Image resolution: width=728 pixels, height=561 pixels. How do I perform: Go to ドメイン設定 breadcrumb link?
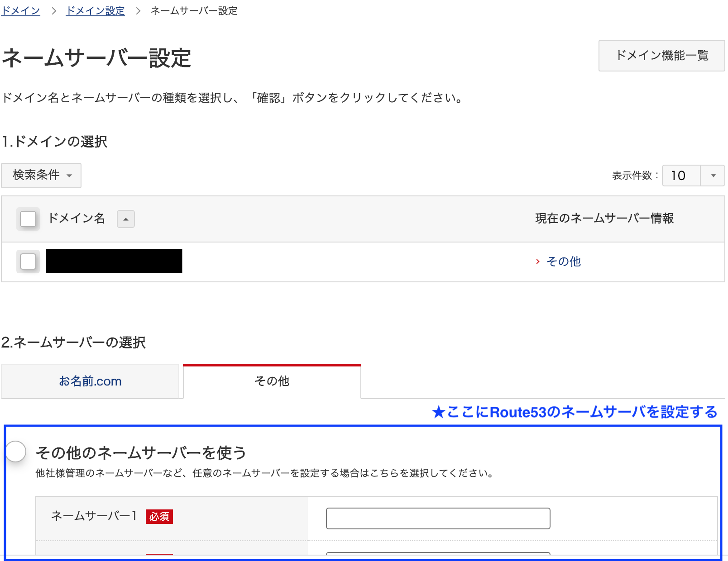(x=95, y=11)
